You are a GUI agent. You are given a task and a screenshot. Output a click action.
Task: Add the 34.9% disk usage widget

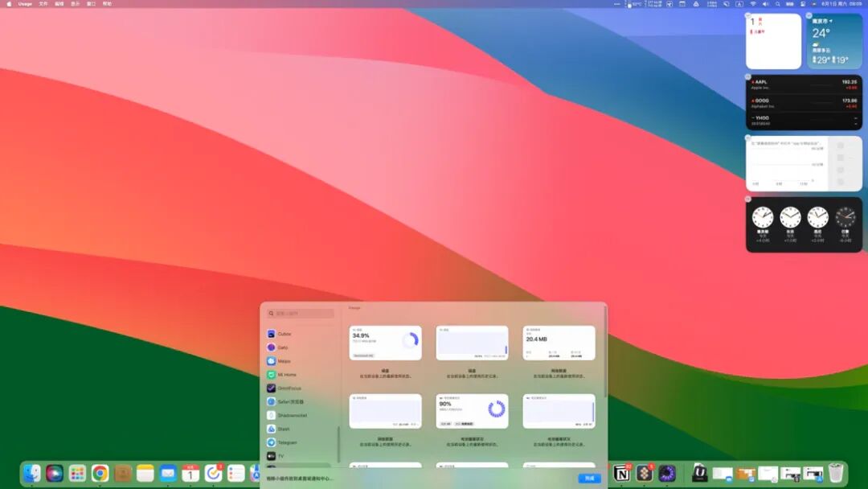pos(385,343)
